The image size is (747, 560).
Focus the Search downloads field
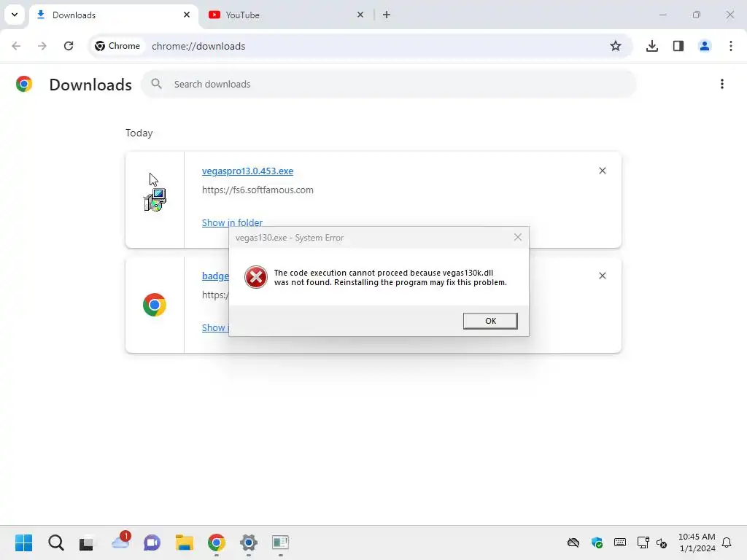pos(388,85)
